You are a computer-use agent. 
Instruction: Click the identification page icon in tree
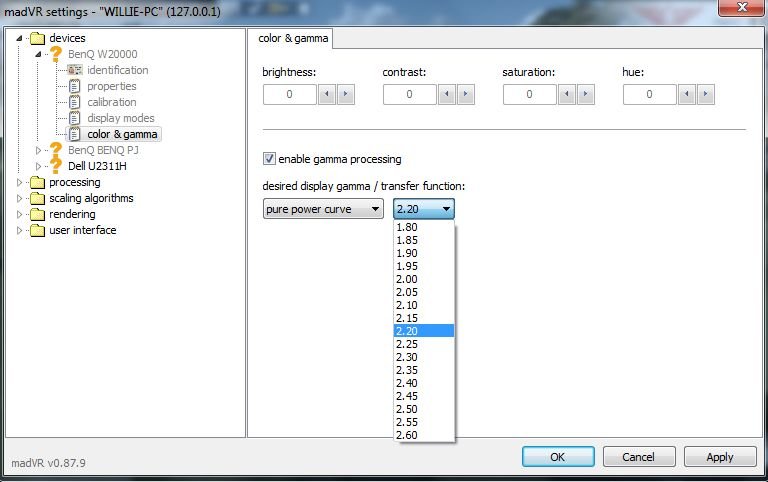coord(74,70)
